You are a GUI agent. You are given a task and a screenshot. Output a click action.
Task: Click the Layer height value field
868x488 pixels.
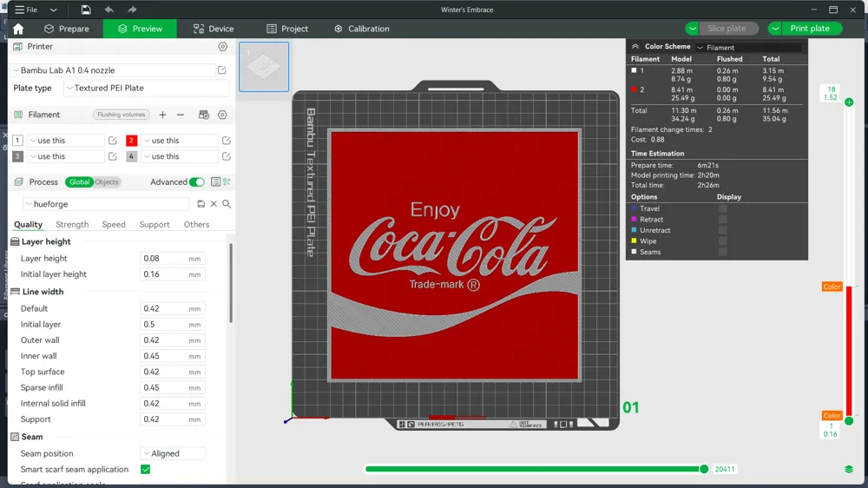(x=172, y=259)
